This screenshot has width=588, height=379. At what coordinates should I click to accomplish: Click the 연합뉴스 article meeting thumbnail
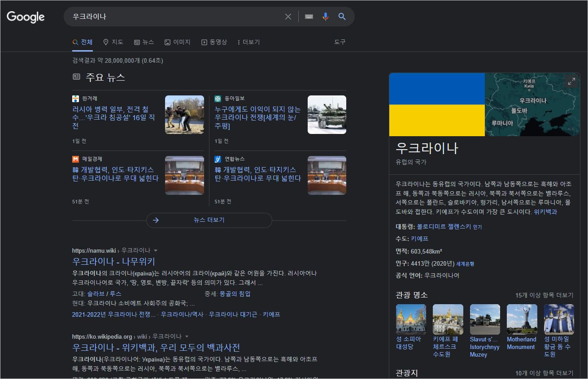point(327,175)
